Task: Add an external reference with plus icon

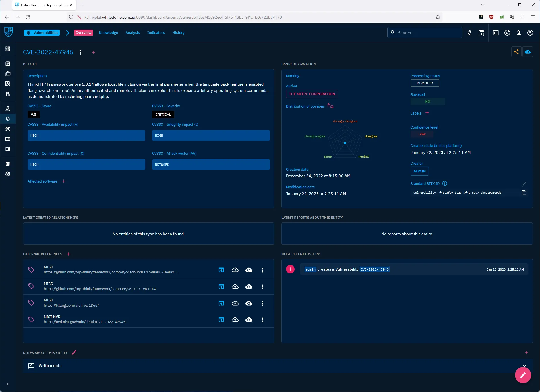Action: [69, 254]
